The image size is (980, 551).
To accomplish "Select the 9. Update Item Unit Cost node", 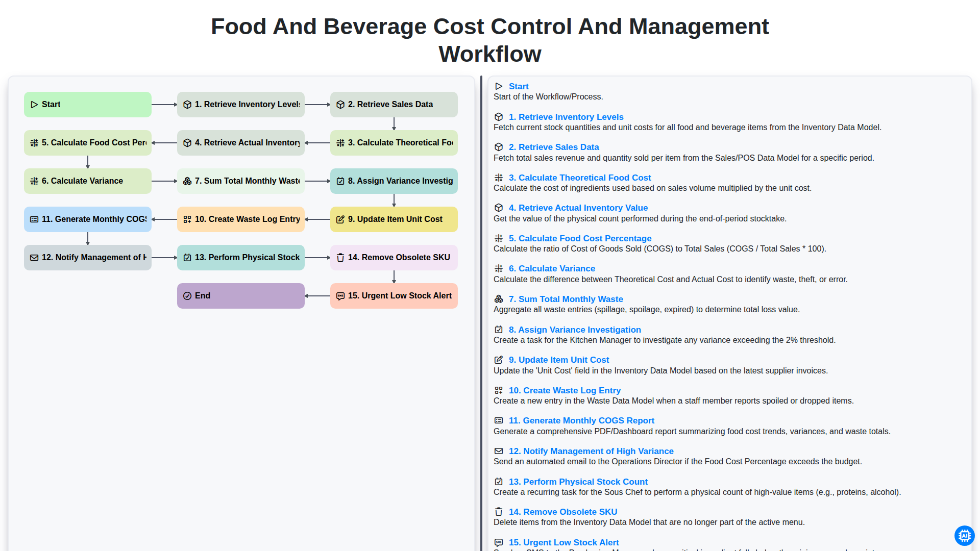I will tap(394, 219).
